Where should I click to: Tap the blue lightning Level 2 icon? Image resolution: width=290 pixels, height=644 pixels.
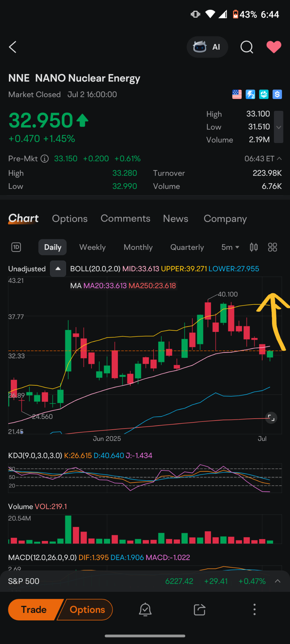pyautogui.click(x=250, y=94)
